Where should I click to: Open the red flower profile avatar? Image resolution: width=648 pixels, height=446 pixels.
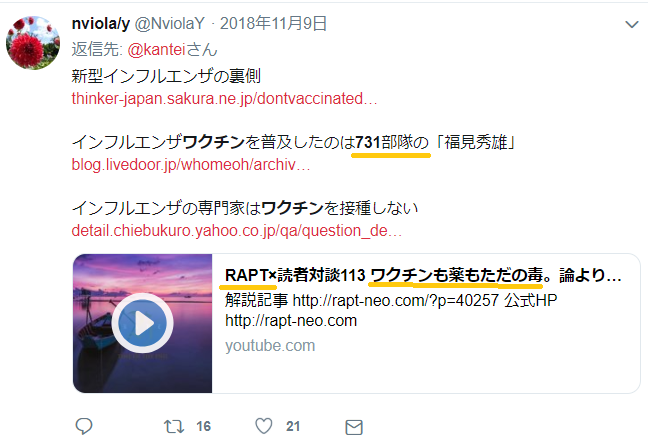[33, 43]
